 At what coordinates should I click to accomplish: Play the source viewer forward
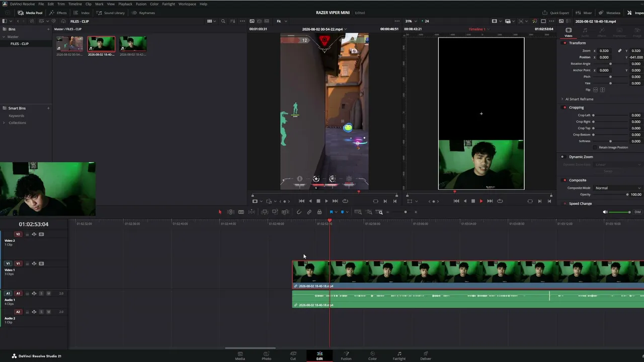click(x=327, y=201)
